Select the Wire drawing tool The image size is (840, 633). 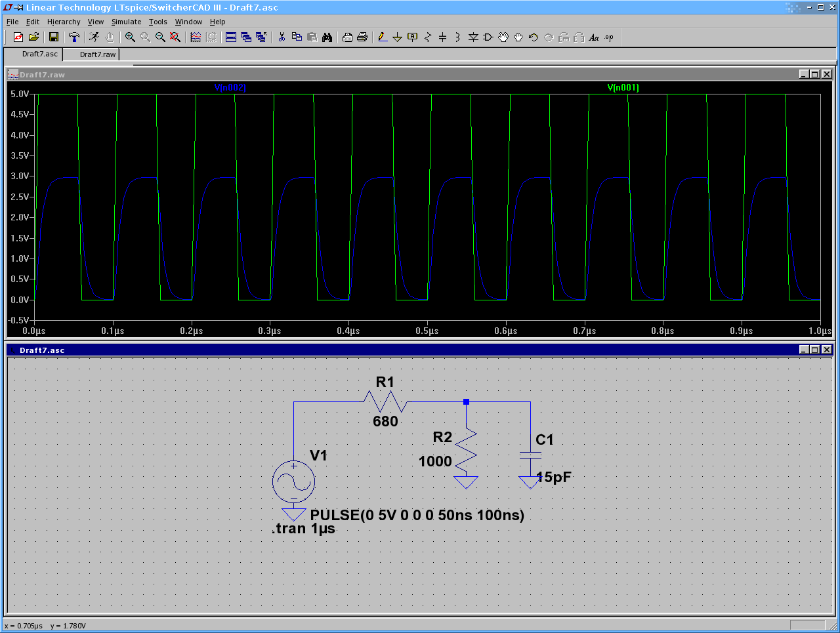(383, 37)
